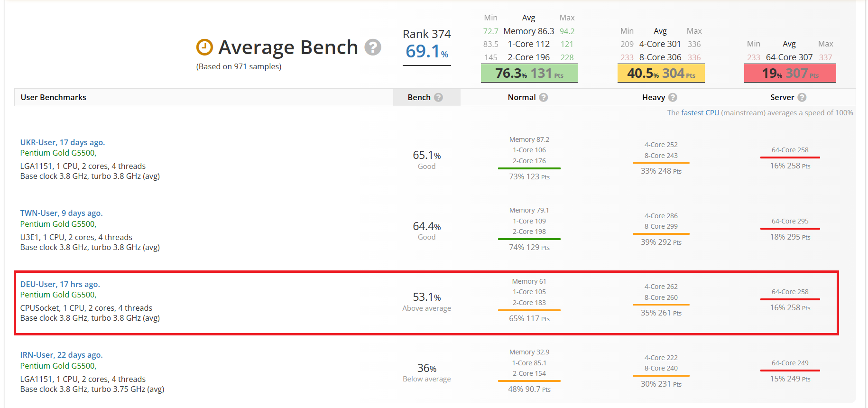868x408 pixels.
Task: Select the Normal column header
Action: [x=522, y=97]
